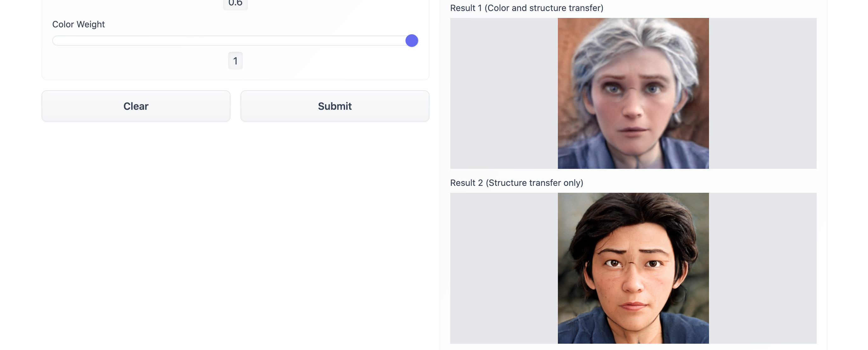Click gray padding left of Result 2 portrait
The width and height of the screenshot is (868, 350).
(x=504, y=268)
